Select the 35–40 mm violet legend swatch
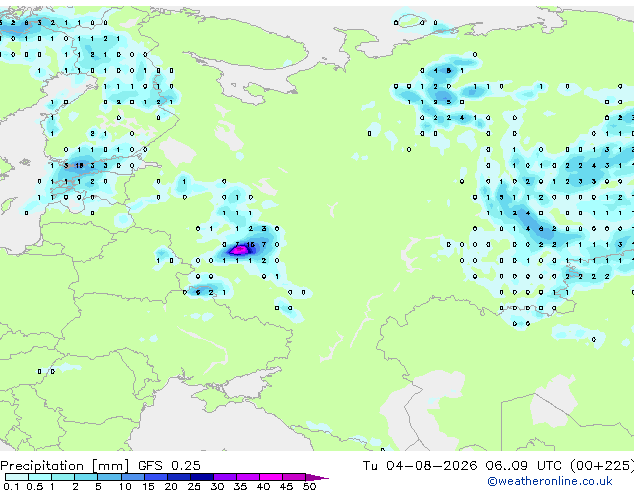This screenshot has width=634, height=490. point(247,477)
